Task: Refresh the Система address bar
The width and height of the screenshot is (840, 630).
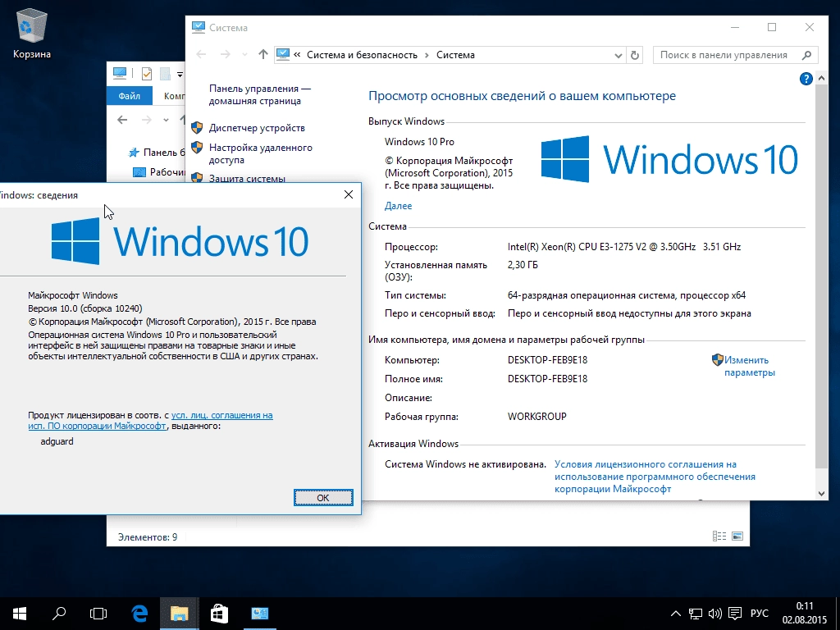Action: [635, 55]
